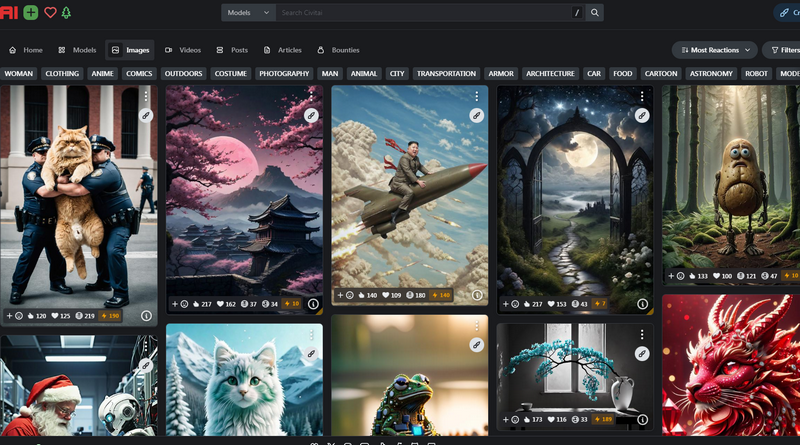
Task: Open the Articles tab
Action: point(283,50)
